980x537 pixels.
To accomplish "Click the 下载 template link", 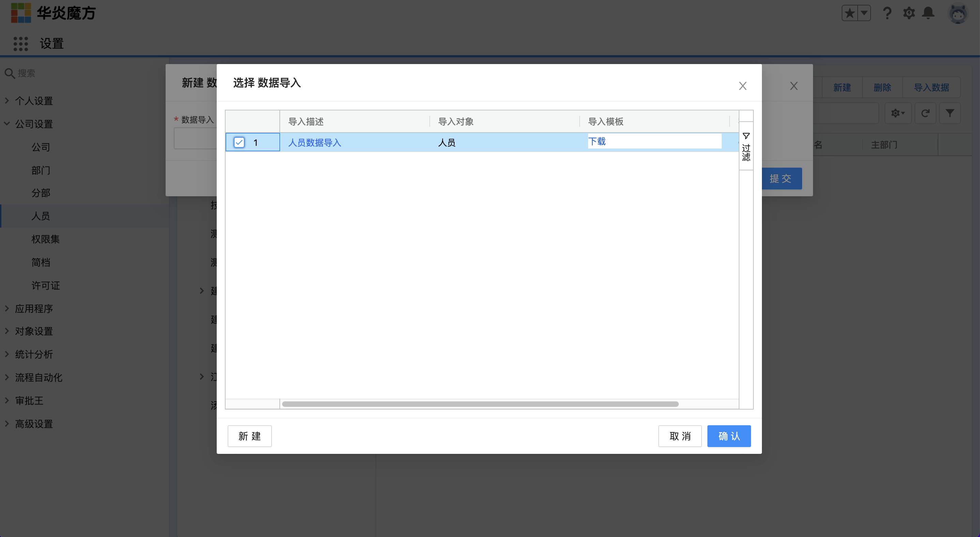I will [597, 141].
